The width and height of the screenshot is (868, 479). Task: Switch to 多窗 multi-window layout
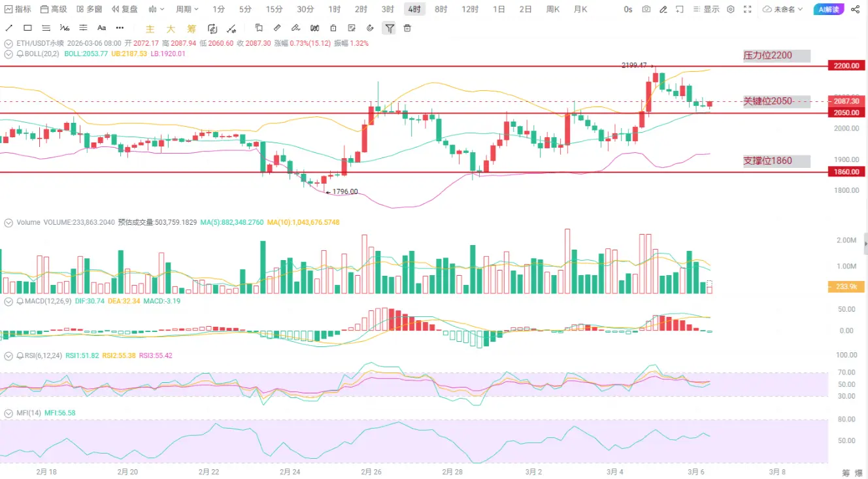(89, 9)
